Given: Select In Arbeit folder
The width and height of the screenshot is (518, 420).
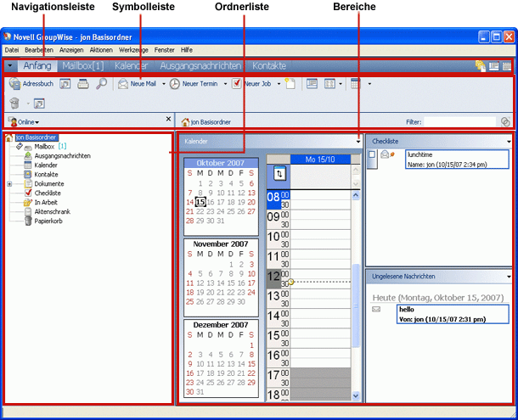Looking at the screenshot, I should pos(46,203).
